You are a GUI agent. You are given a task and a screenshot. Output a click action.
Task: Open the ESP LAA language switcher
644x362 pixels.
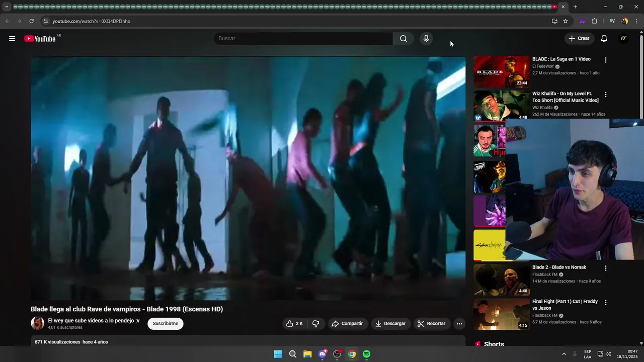pos(588,354)
